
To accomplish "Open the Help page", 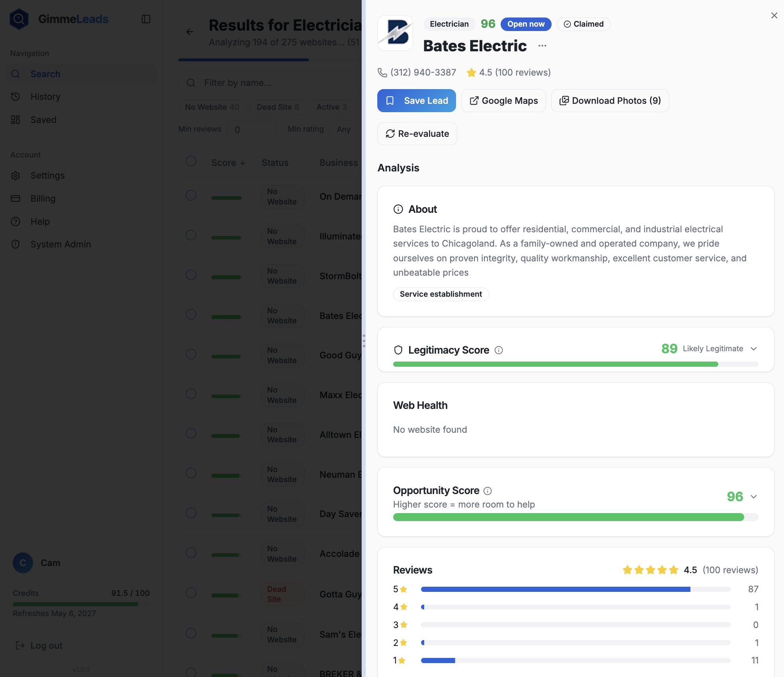I will [82, 222].
